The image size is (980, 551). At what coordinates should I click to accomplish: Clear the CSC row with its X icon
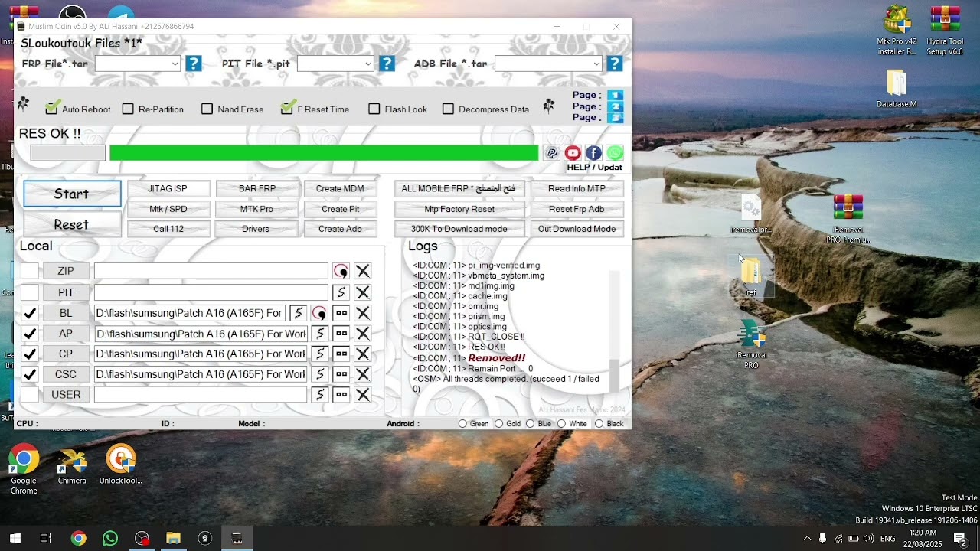click(x=363, y=374)
